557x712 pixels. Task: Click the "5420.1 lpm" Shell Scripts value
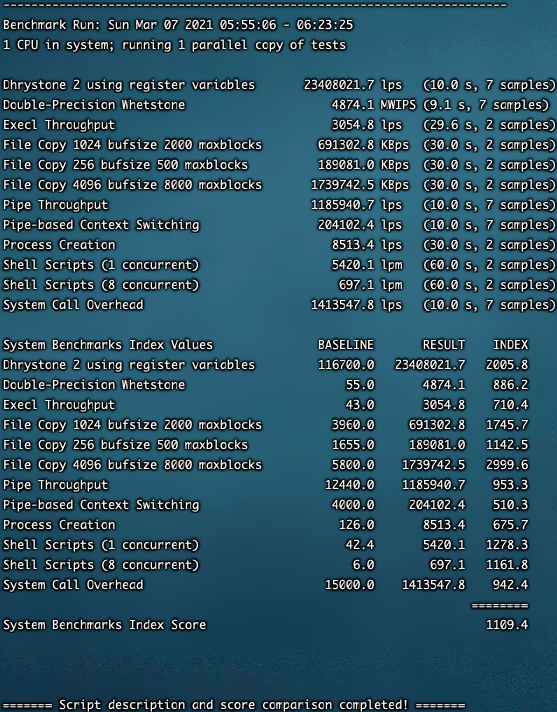[x=366, y=265]
